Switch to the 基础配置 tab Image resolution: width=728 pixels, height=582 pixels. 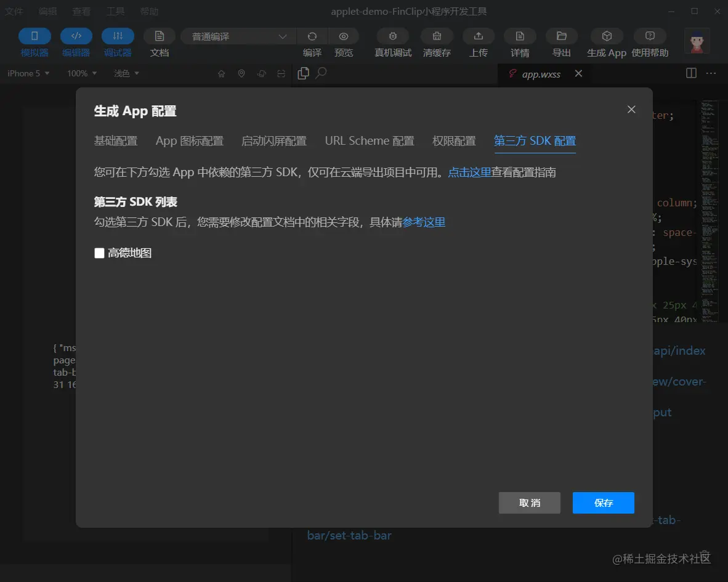click(x=116, y=140)
